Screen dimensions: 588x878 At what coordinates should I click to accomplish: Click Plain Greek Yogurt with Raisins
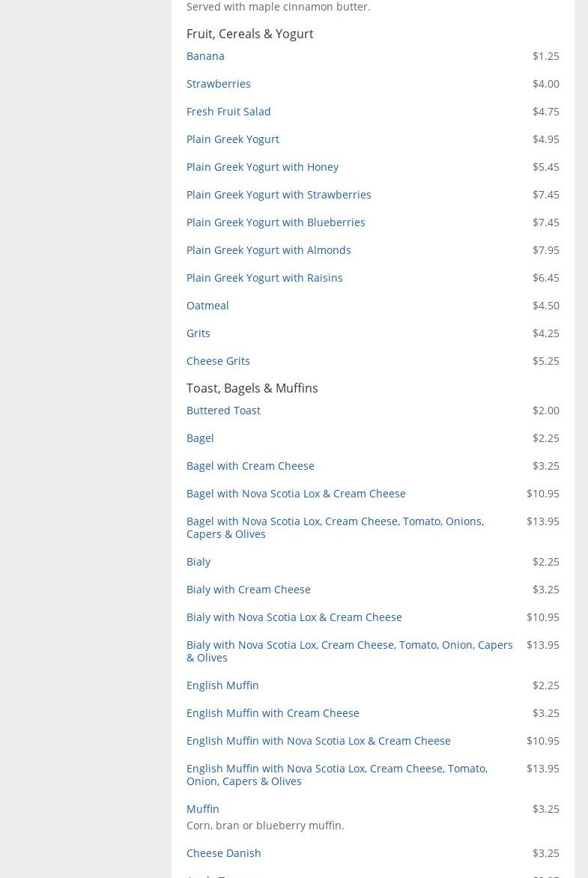click(x=264, y=278)
